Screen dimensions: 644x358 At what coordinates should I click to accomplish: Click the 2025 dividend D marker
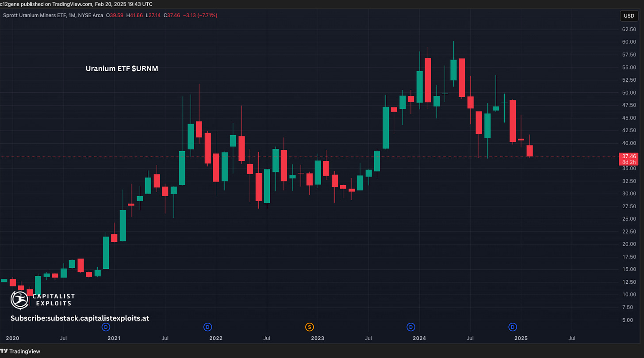click(513, 327)
